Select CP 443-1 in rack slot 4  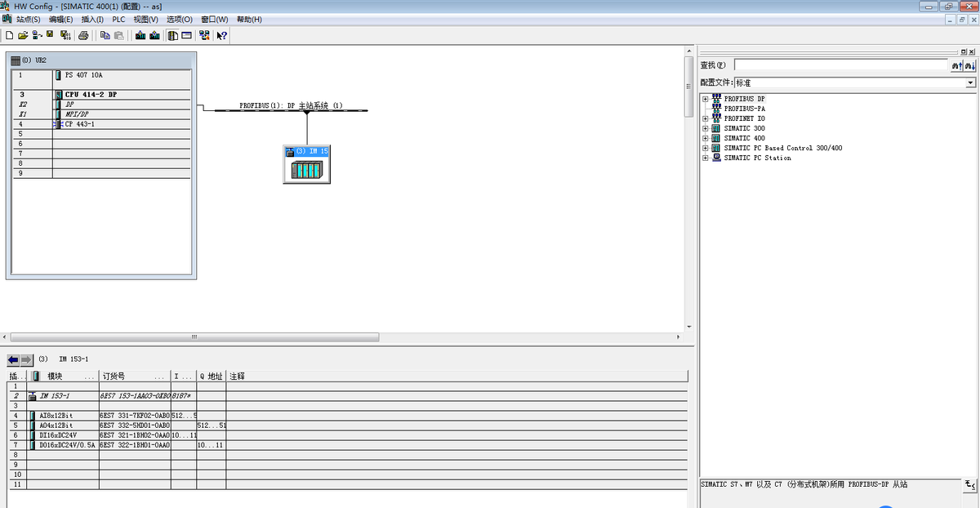coord(100,123)
